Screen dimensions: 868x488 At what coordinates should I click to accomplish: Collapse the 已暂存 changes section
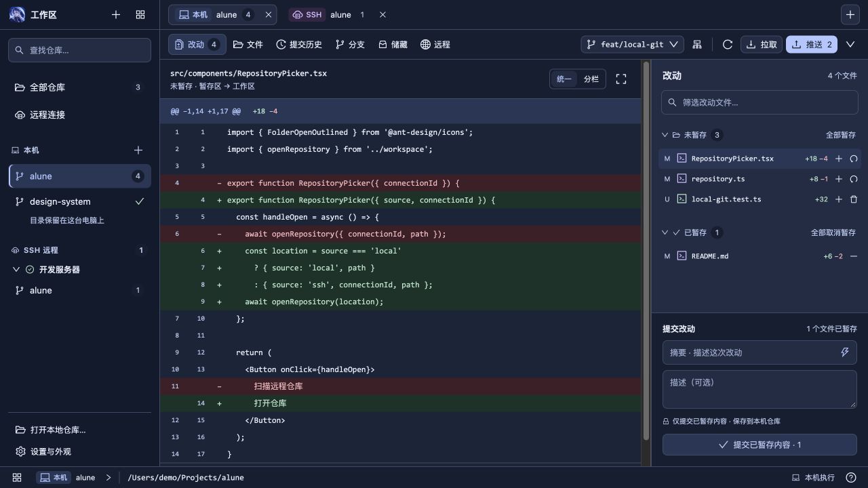pyautogui.click(x=665, y=232)
